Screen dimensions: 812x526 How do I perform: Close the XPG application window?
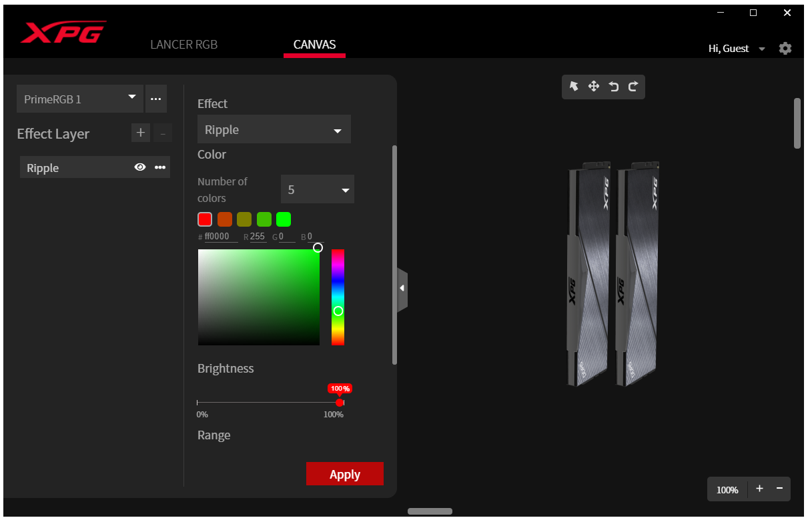click(x=787, y=13)
